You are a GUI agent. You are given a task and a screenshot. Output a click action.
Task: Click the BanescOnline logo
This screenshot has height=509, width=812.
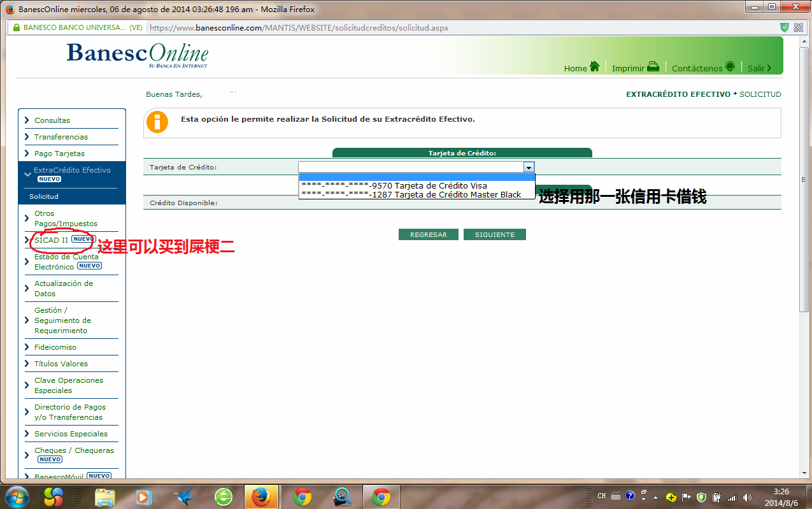coord(138,55)
